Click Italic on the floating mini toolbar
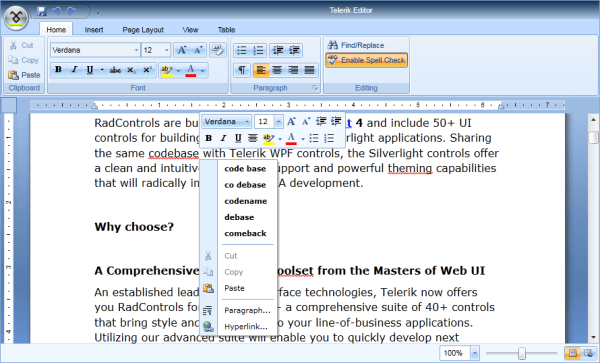 click(223, 138)
